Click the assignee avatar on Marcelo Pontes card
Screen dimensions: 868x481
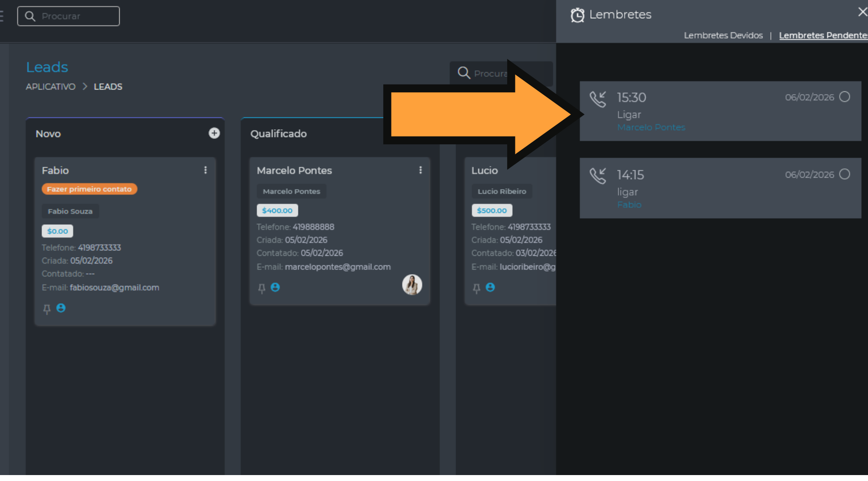click(412, 285)
